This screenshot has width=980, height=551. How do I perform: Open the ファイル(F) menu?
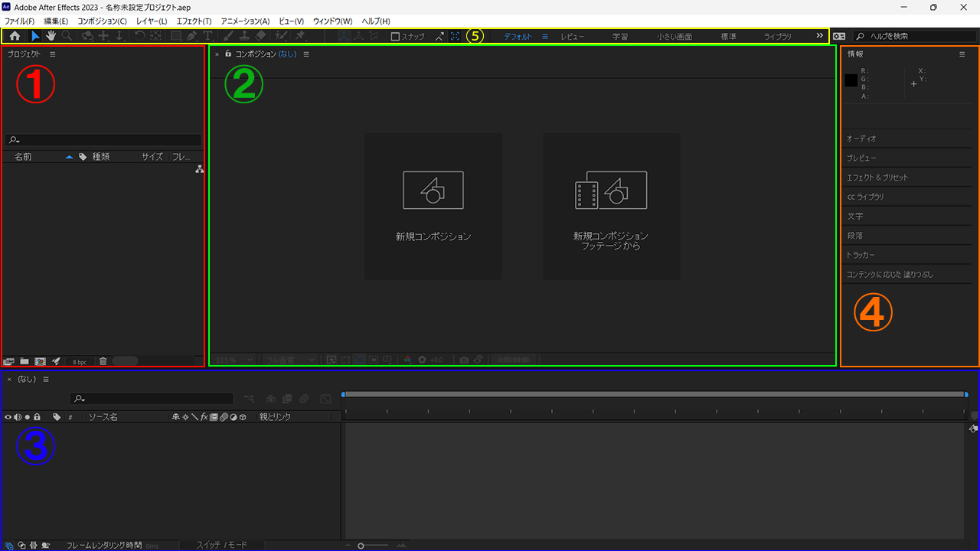[20, 21]
